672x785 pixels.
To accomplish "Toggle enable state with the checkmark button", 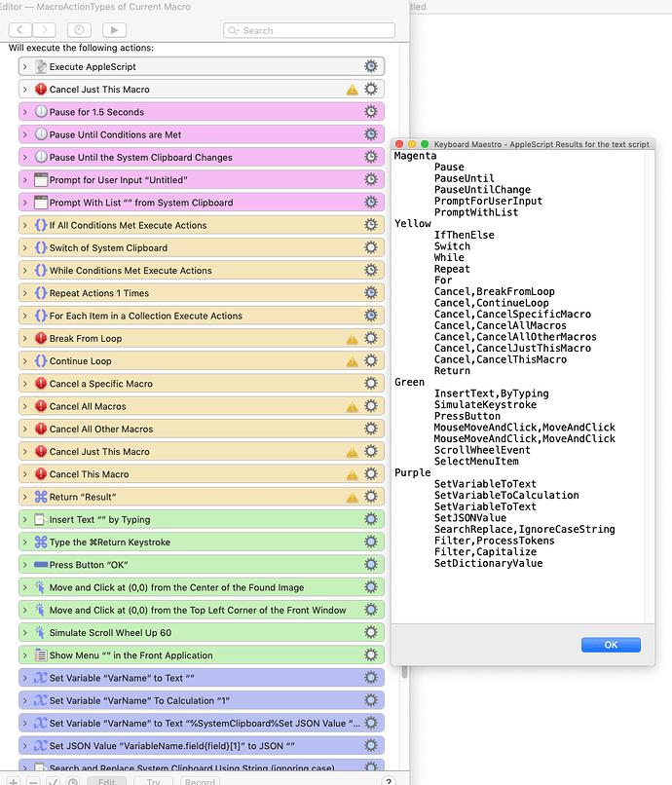I will pyautogui.click(x=54, y=781).
